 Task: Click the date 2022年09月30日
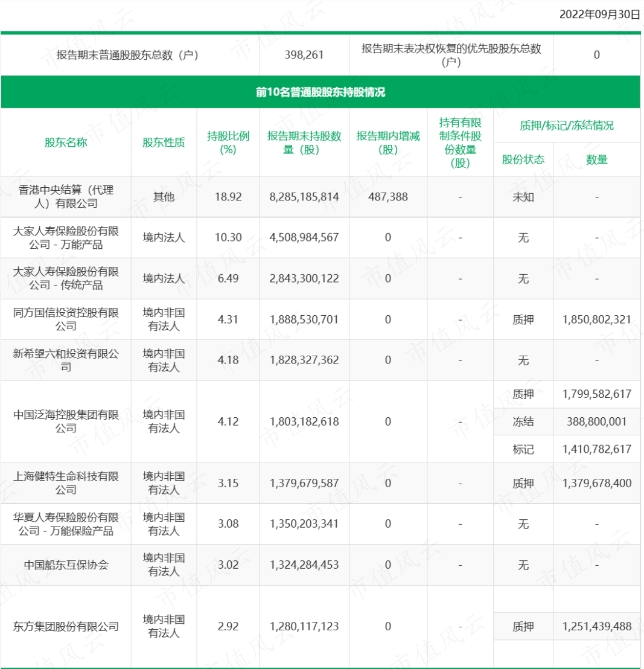click(599, 14)
